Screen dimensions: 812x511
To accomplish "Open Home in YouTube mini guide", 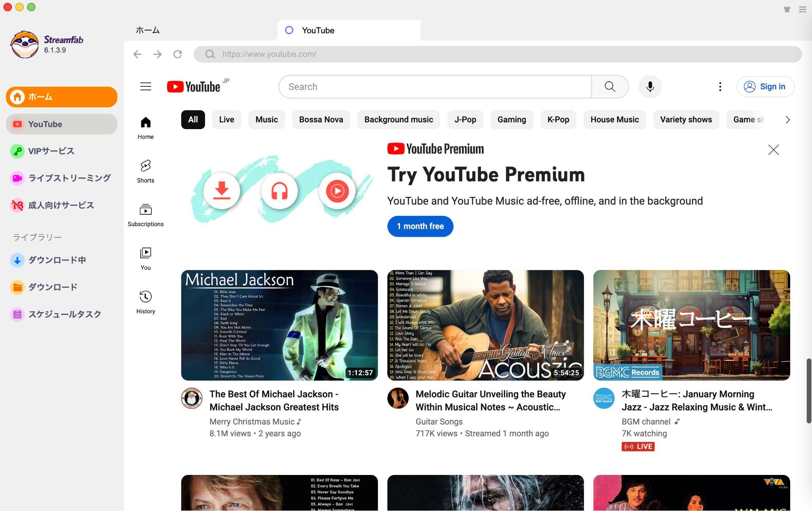I will point(146,128).
